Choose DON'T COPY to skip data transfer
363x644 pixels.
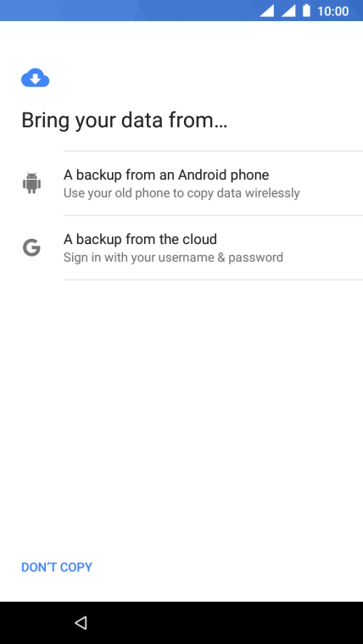tap(57, 567)
